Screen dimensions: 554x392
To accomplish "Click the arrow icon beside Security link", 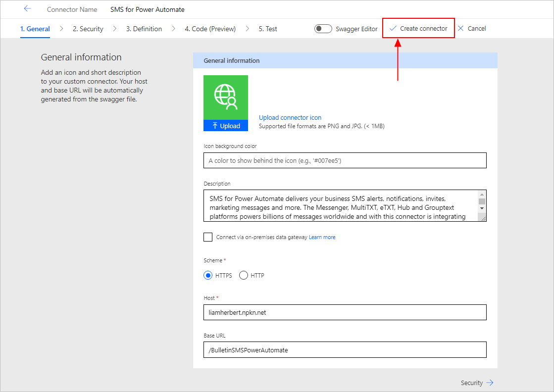I will [490, 383].
